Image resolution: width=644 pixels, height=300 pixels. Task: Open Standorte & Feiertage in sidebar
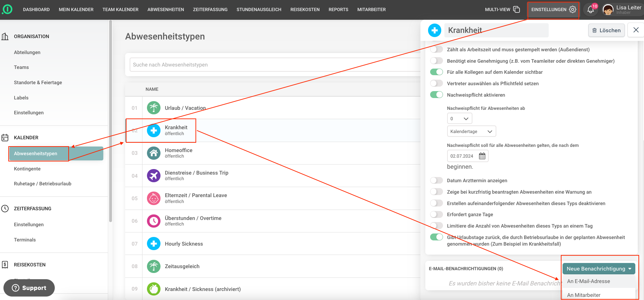(38, 82)
